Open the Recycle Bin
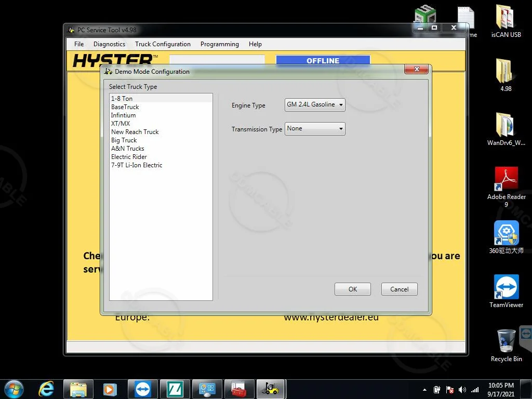The image size is (532, 399). pos(506,345)
